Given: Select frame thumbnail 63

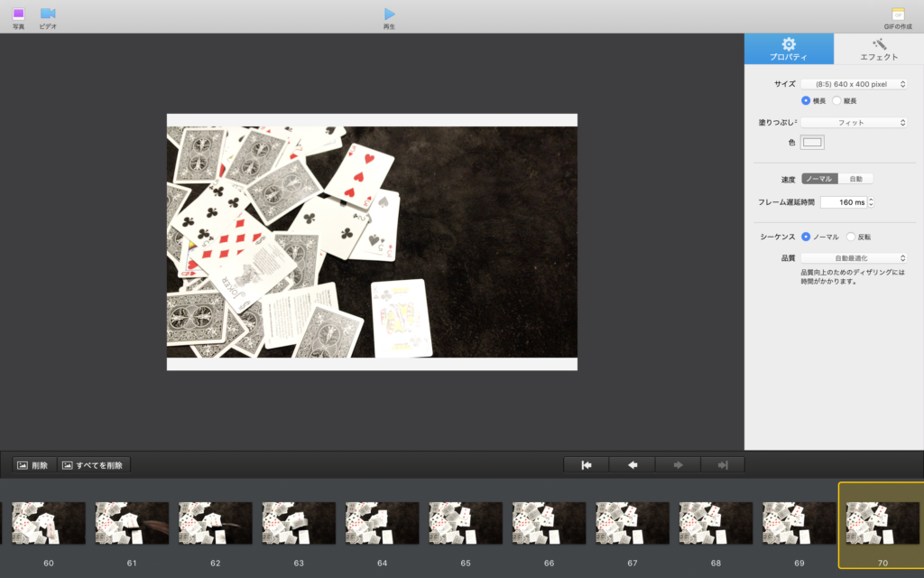Looking at the screenshot, I should pyautogui.click(x=299, y=523).
